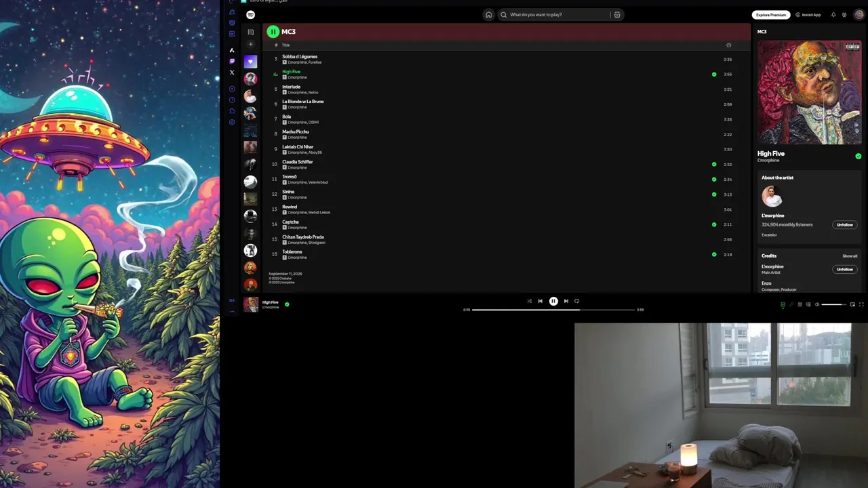
Task: Sort tracks by the duration clock icon
Action: 728,45
